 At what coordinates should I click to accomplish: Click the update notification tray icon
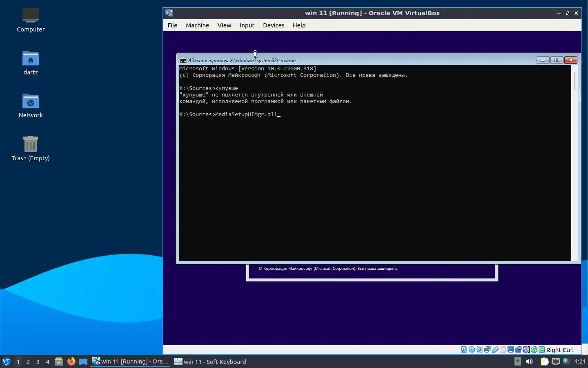(566, 361)
